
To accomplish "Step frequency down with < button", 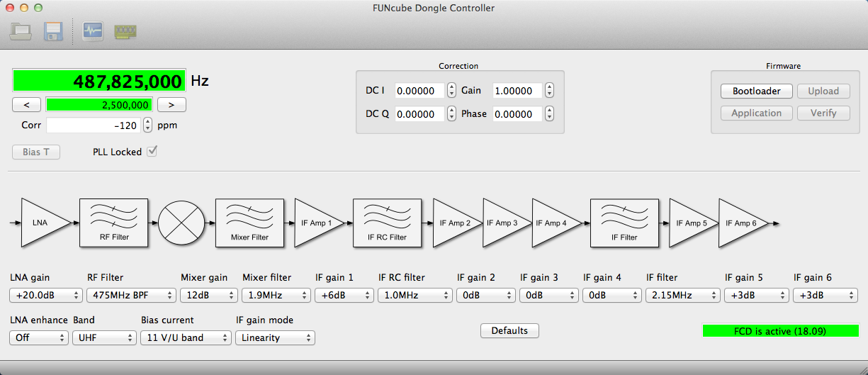I will [27, 105].
